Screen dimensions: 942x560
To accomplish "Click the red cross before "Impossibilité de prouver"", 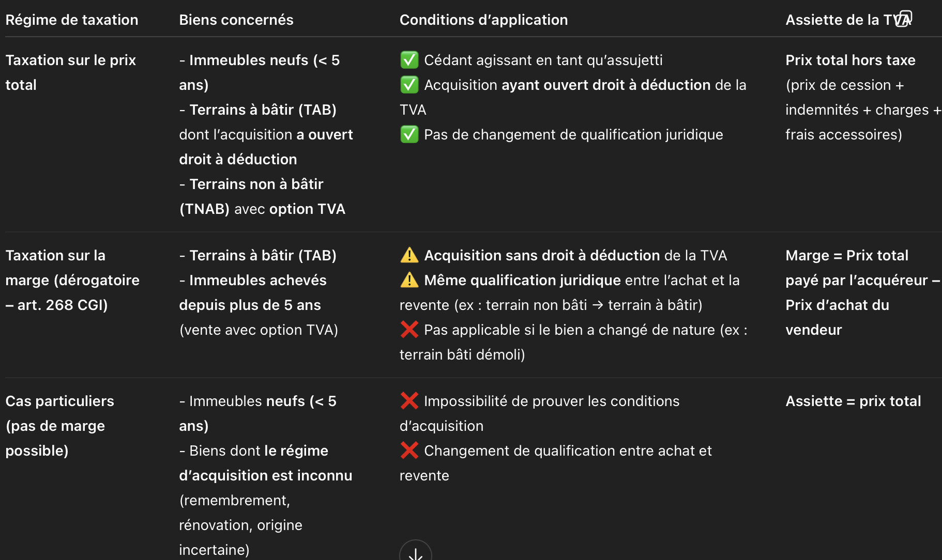I will 409,401.
